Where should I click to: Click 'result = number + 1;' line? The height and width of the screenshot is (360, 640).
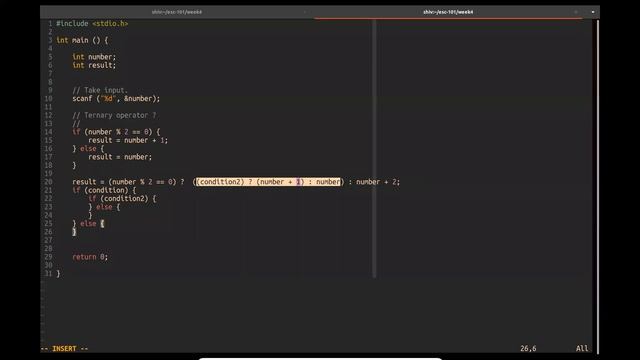point(128,140)
